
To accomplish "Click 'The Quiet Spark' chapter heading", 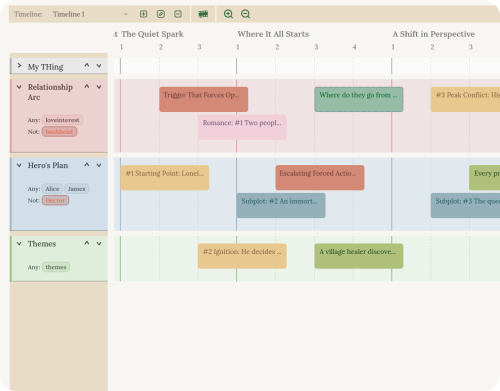I will 152,34.
